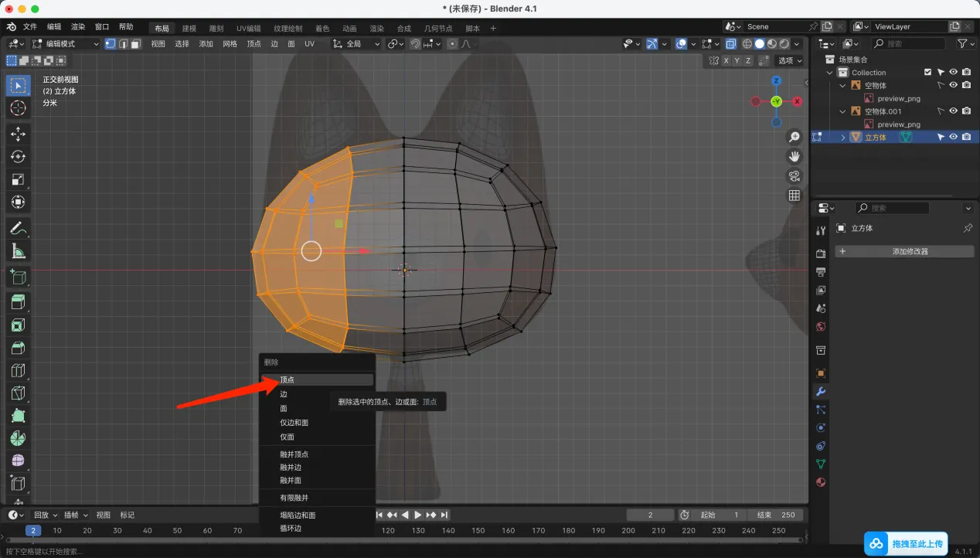980x558 pixels.
Task: Expand the 立方体 tree item in outliner
Action: point(843,138)
